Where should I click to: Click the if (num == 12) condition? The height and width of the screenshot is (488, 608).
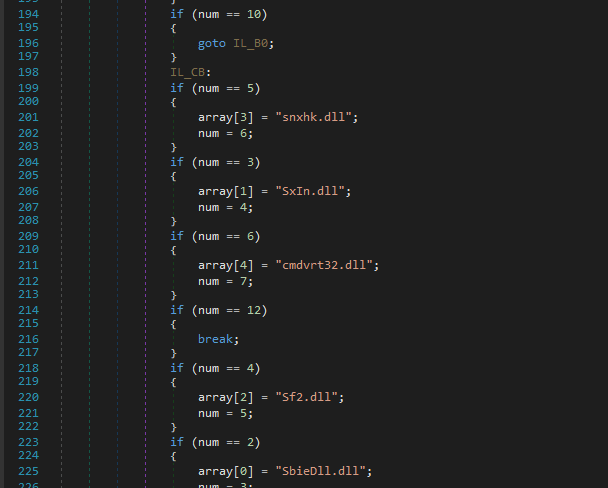(219, 310)
